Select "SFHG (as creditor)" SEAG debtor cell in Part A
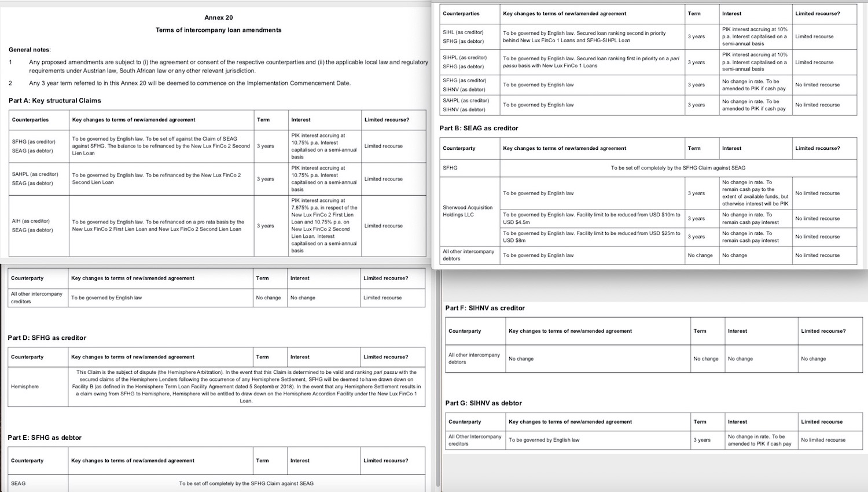This screenshot has width=868, height=492. coord(39,146)
